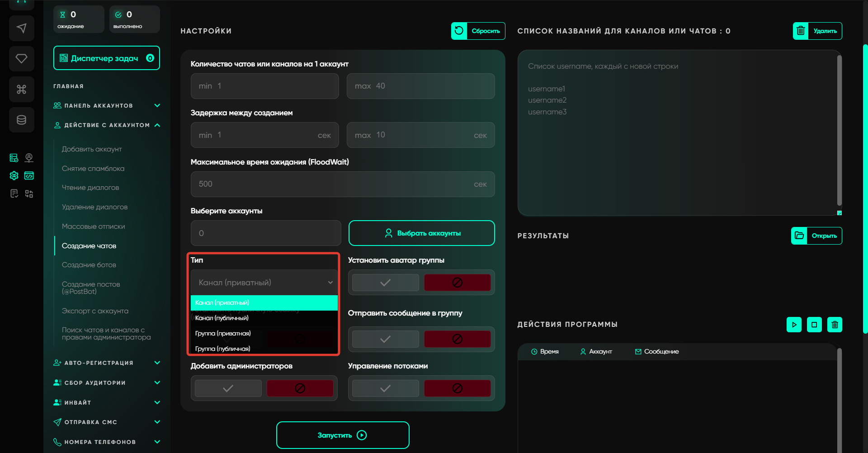The width and height of the screenshot is (868, 453).
Task: Click the command key icon in sidebar
Action: 21,90
